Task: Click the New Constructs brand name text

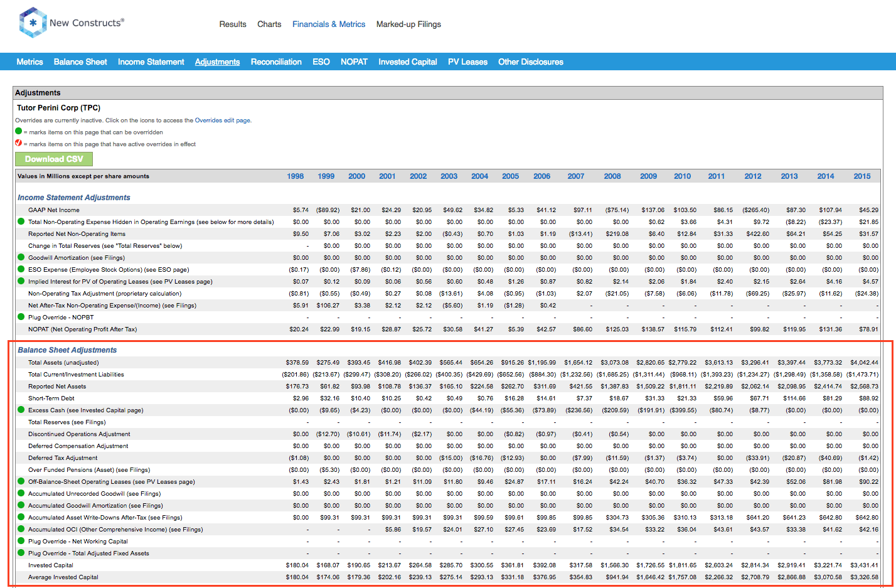Action: (x=87, y=23)
